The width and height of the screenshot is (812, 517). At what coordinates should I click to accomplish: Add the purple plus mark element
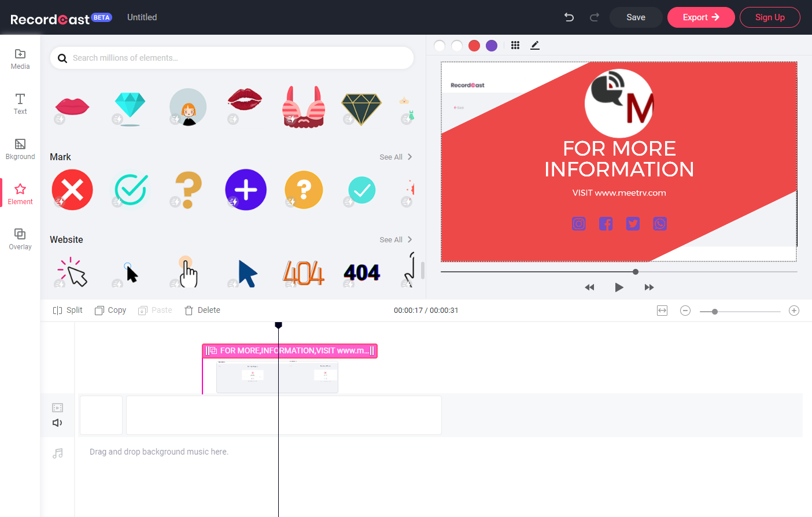tap(246, 190)
